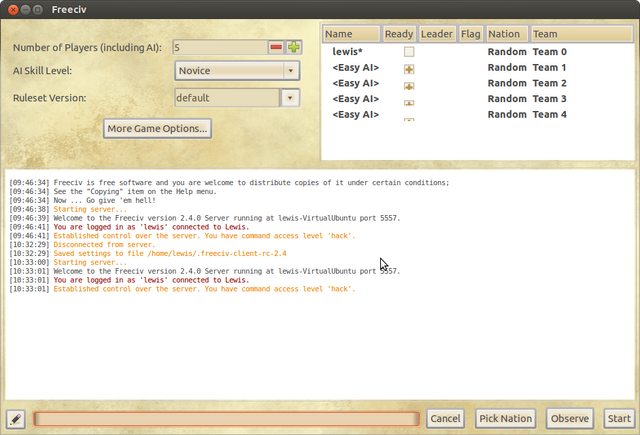Click the Number of Players field

pyautogui.click(x=220, y=47)
